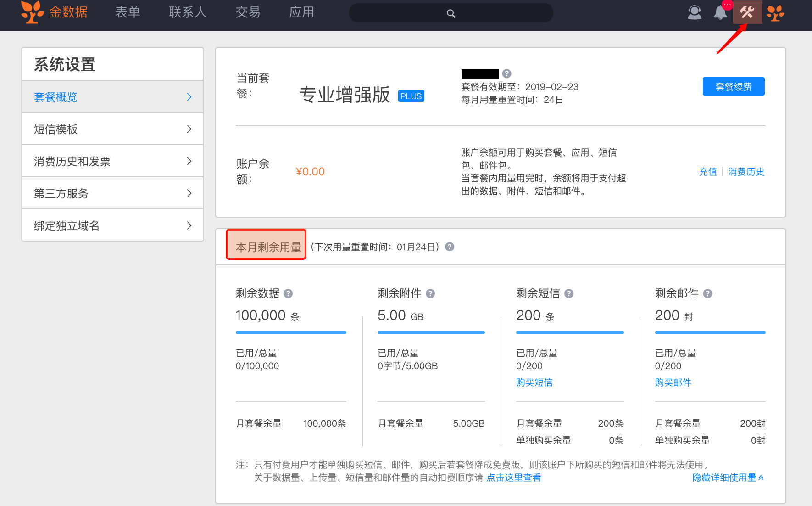Click chevron on 套餐概览 row
812x506 pixels.
[189, 97]
